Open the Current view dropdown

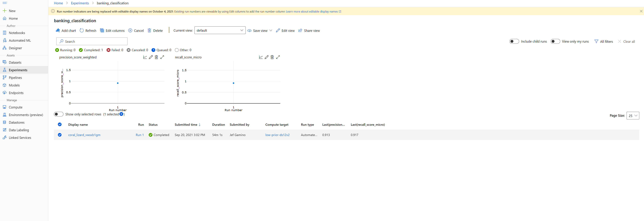pyautogui.click(x=220, y=30)
